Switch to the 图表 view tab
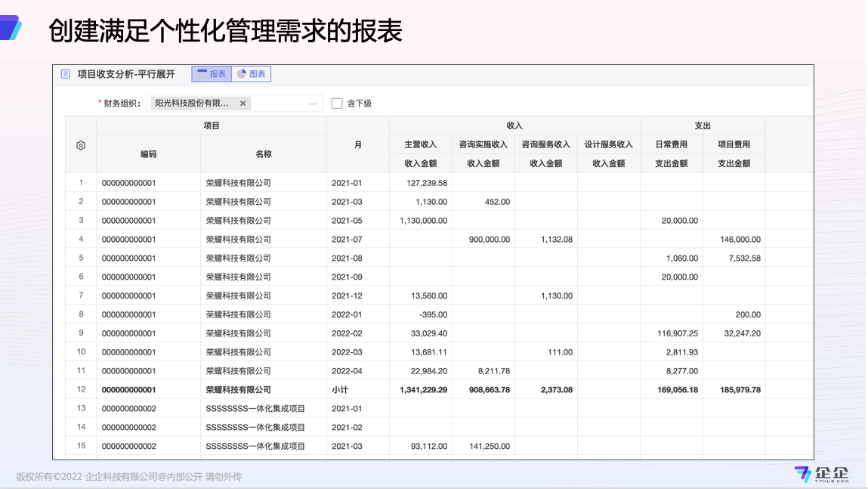868x489 pixels. click(x=252, y=74)
